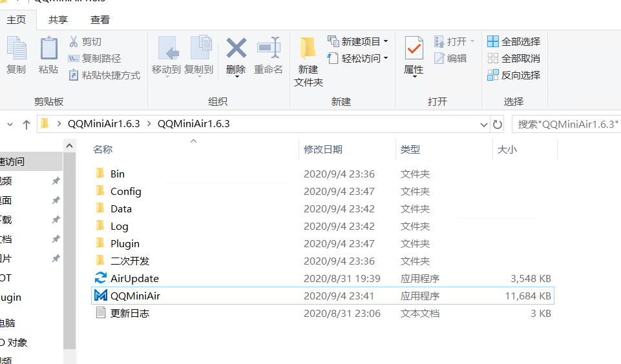Expand the Delete (删除) dropdown arrow

[237, 76]
